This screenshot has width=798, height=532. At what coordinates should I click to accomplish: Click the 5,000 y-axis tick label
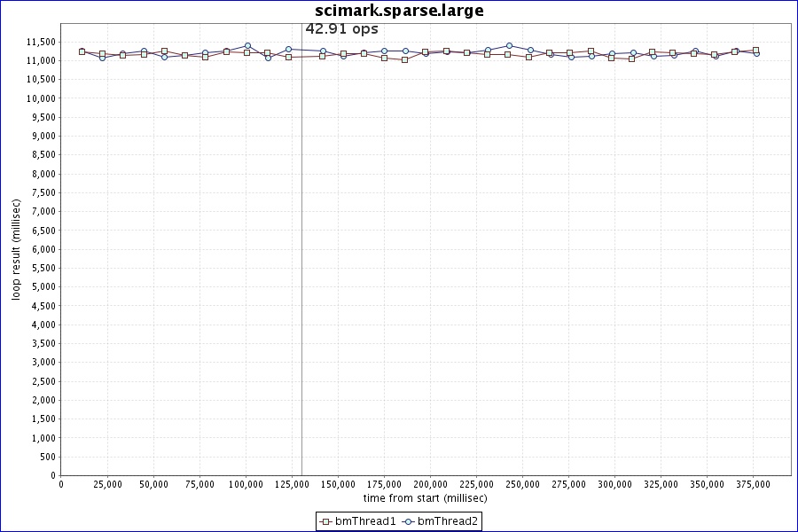click(x=43, y=286)
